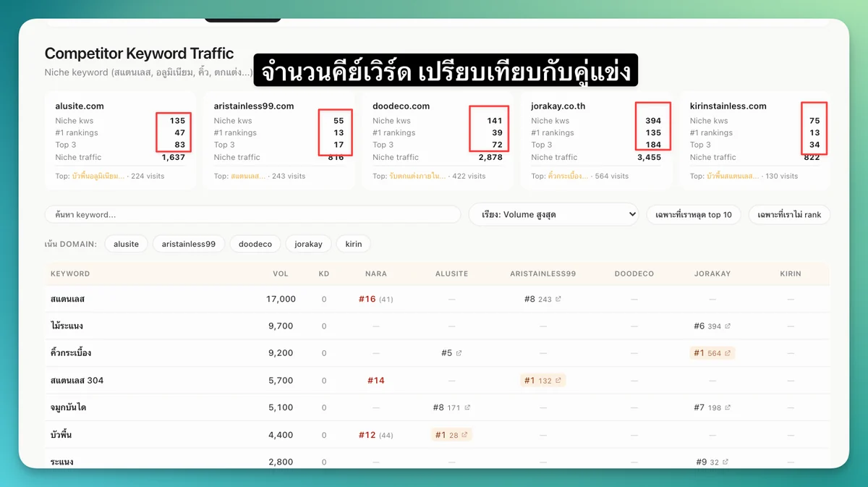Open the เรียง: Volume สูงสุด sort dropdown
This screenshot has height=487, width=868.
(554, 214)
